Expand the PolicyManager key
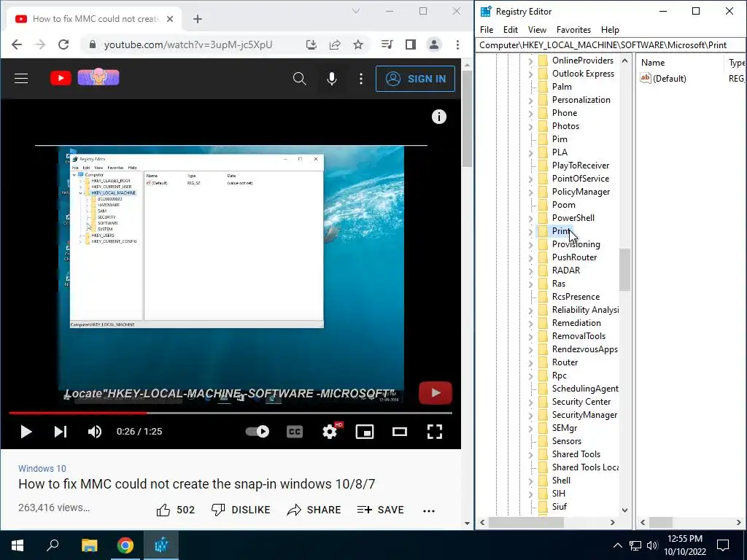Image resolution: width=747 pixels, height=560 pixels. [x=531, y=192]
